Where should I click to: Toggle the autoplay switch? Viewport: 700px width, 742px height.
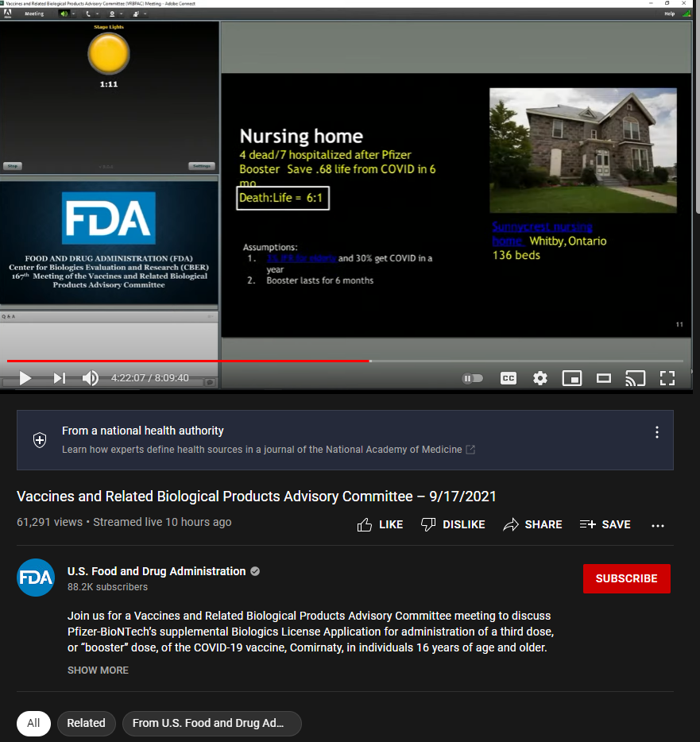pyautogui.click(x=472, y=378)
